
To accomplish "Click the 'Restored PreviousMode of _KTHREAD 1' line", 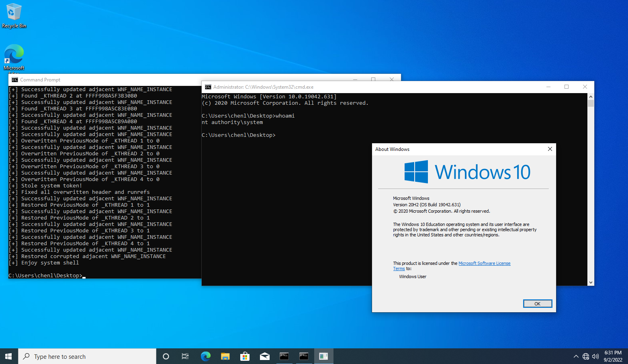I will pos(79,205).
